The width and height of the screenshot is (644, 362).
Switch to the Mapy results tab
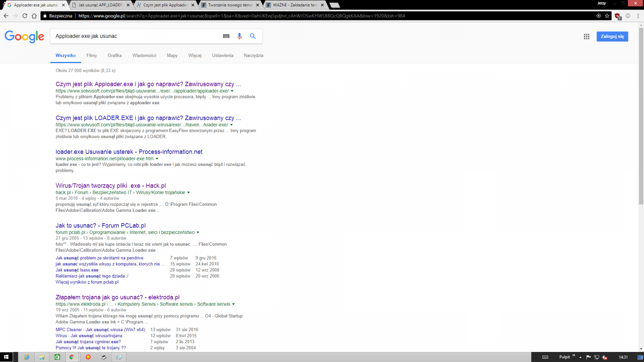tap(172, 56)
